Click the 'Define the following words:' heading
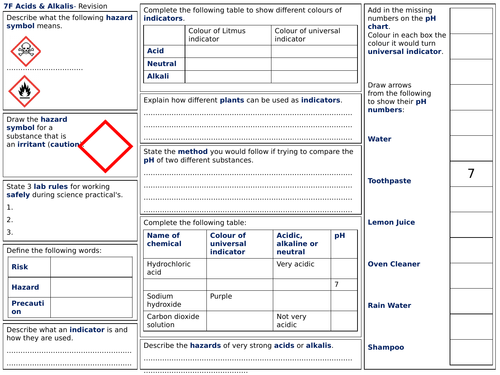Screen dimensions: 500x375 [x=54, y=250]
